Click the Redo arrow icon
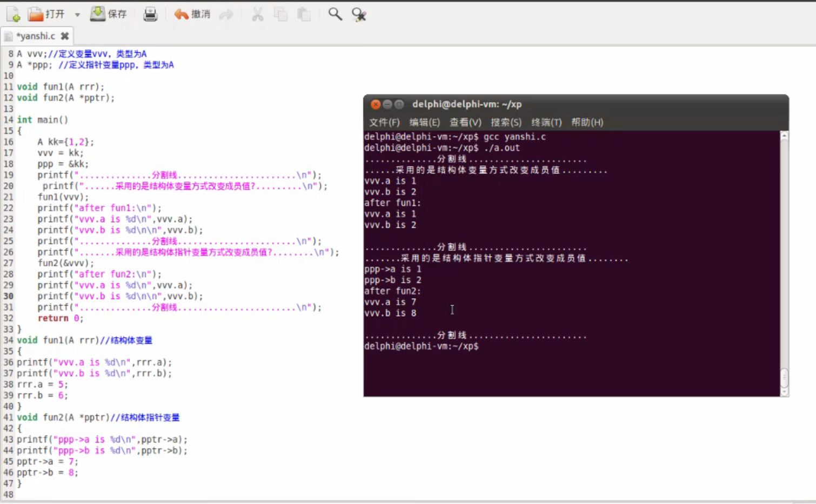The image size is (816, 504). coord(226,14)
